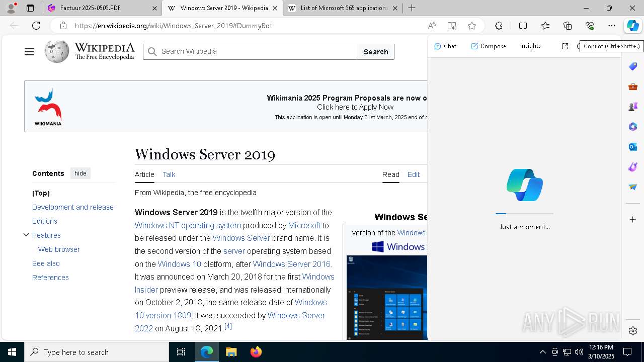Open Firefox from the taskbar
Viewport: 644px width, 362px height.
coord(256,352)
